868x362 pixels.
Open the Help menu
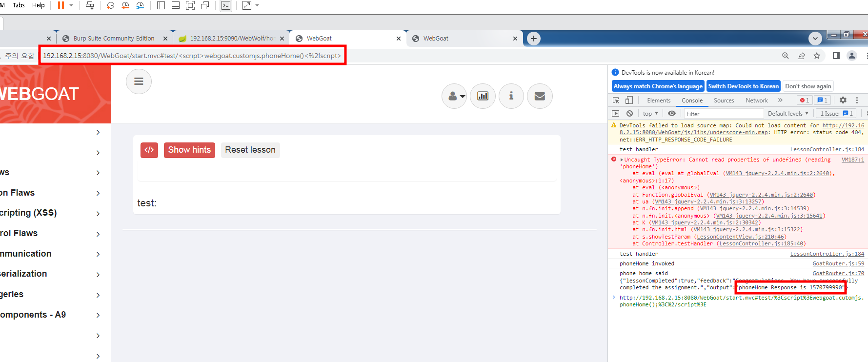pyautogui.click(x=39, y=5)
